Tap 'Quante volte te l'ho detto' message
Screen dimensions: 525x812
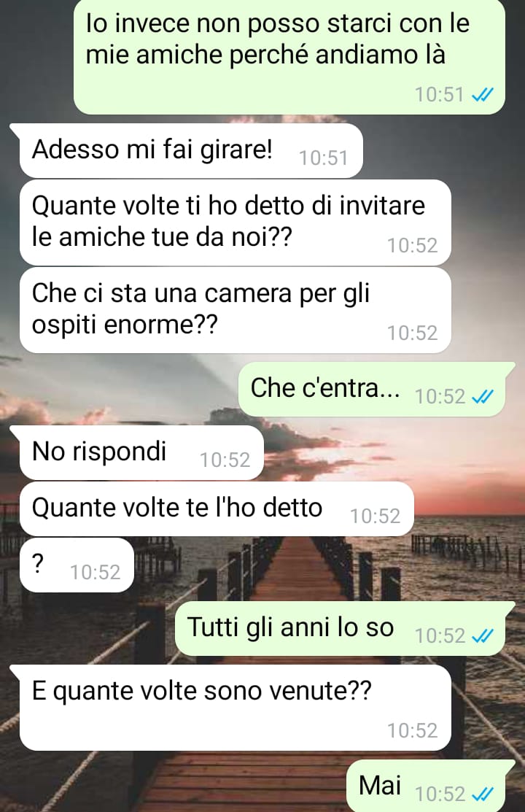217,509
